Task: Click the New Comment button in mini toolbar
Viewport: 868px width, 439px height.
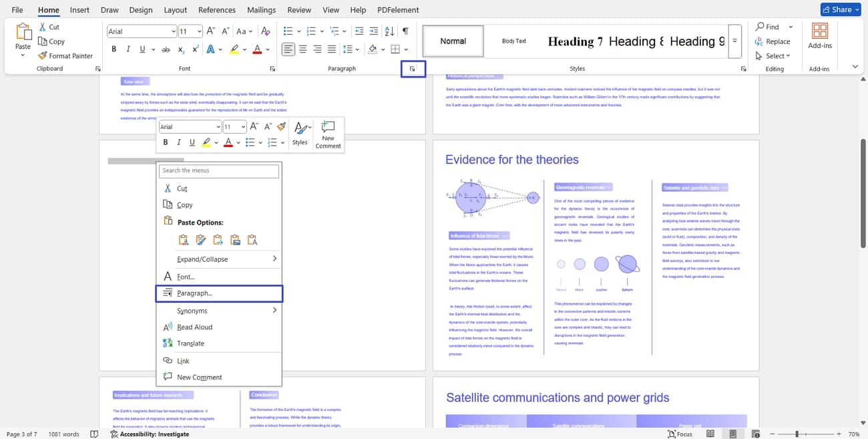Action: (x=328, y=134)
